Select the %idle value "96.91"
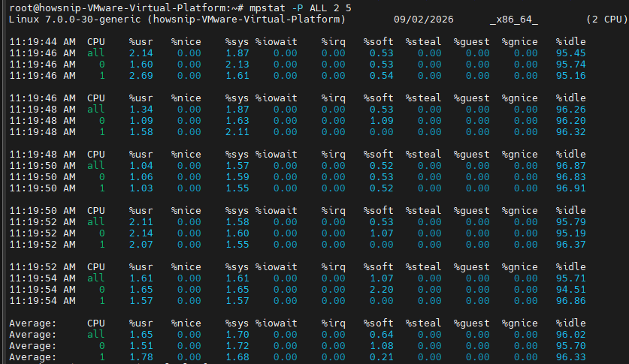The image size is (629, 364). point(571,188)
